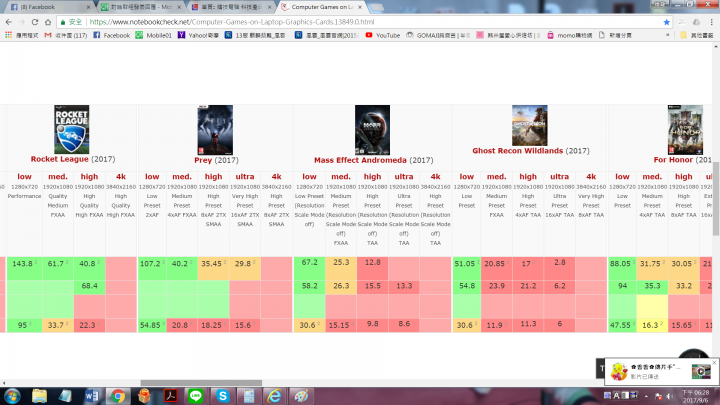Open the browser home page
The height and width of the screenshot is (405, 720).
point(48,22)
